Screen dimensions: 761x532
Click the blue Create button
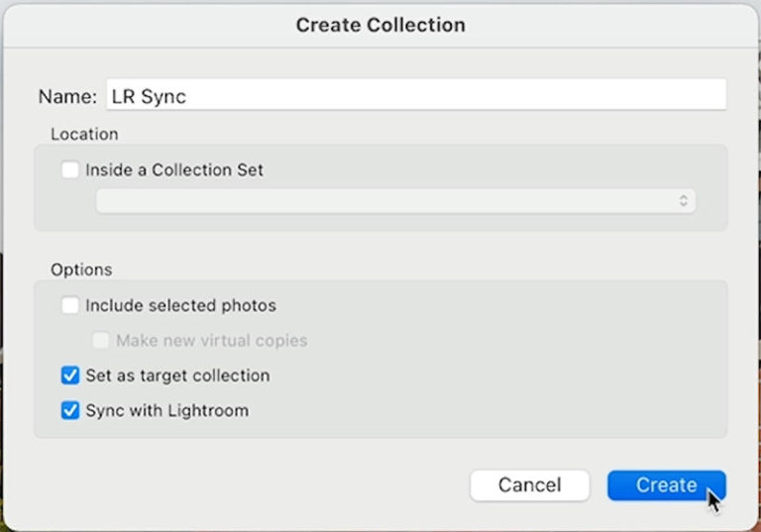tap(666, 485)
